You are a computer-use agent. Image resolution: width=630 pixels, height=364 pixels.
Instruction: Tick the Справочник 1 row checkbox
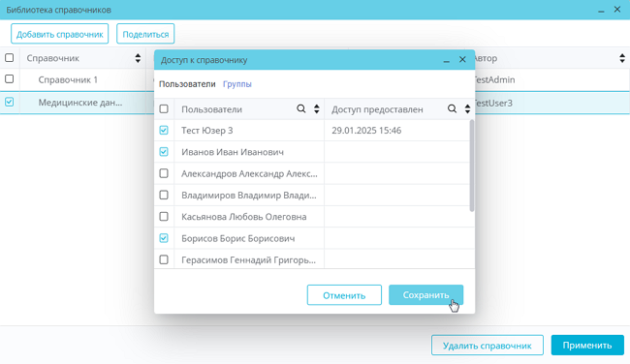(x=10, y=79)
